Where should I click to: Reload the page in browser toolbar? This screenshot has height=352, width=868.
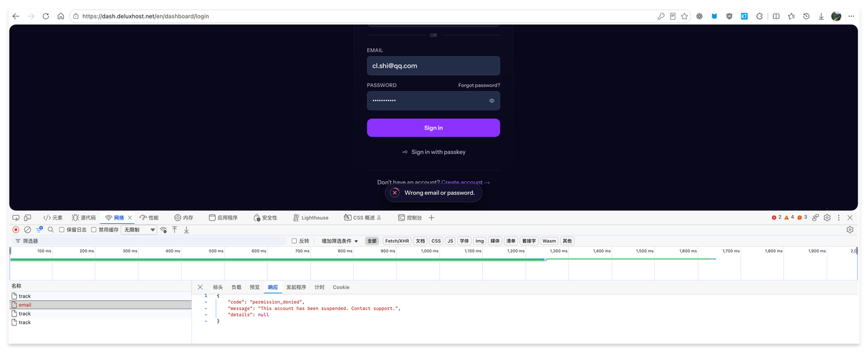(x=45, y=16)
